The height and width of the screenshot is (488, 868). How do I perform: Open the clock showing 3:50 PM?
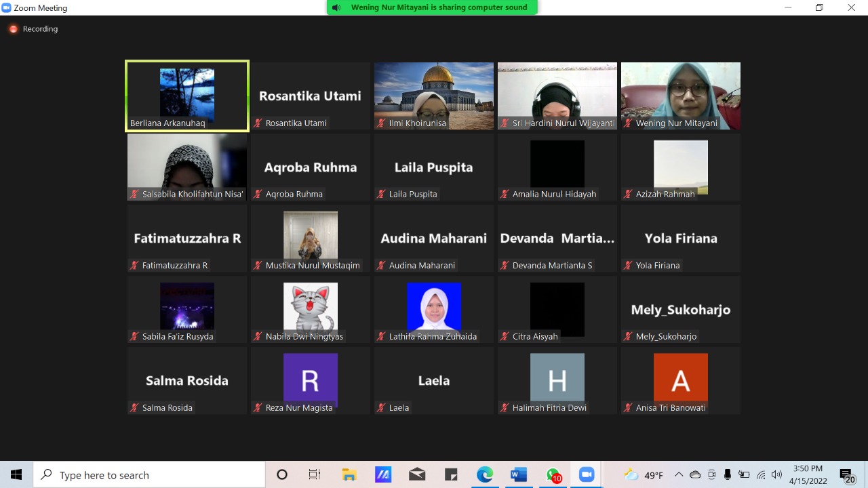click(x=808, y=475)
